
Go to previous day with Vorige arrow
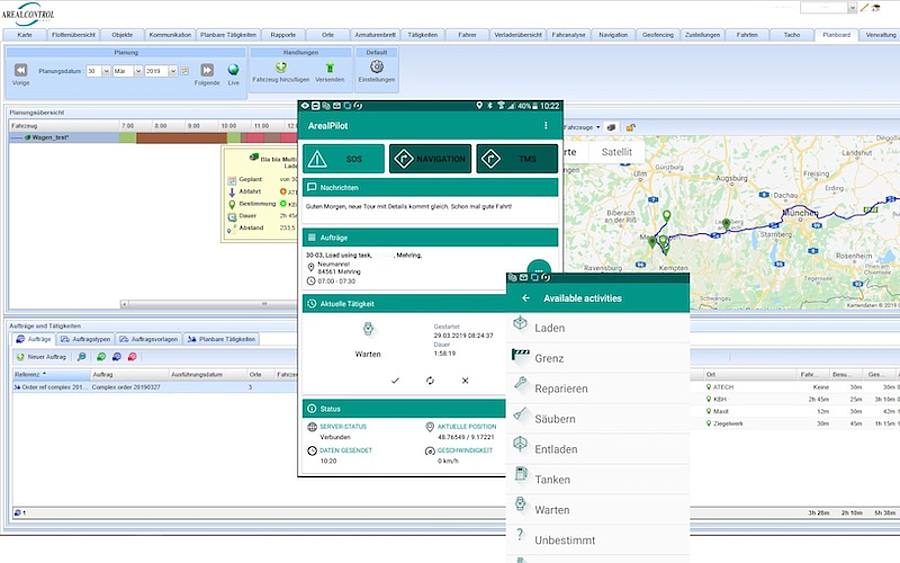click(21, 70)
